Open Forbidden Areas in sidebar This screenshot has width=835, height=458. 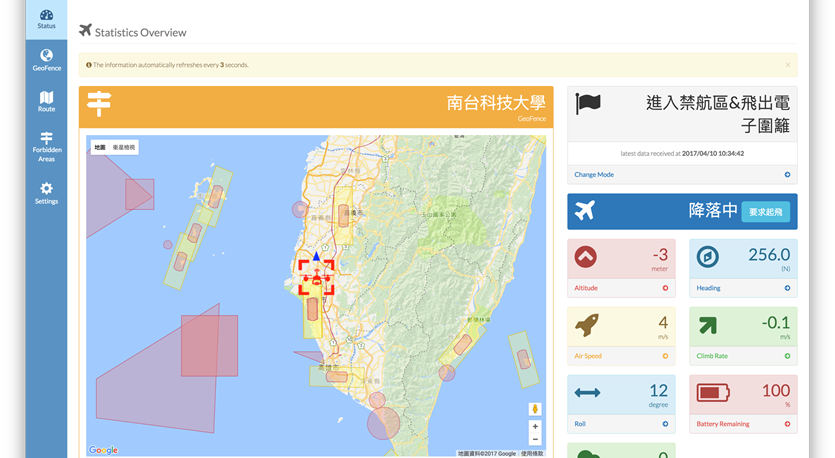tap(46, 146)
